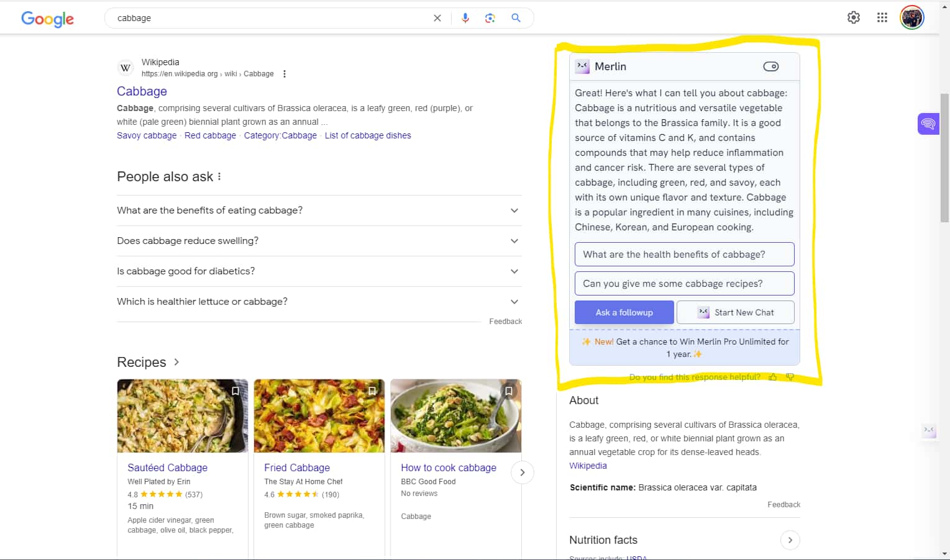Open the Cabbage Wikipedia result title
This screenshot has width=950, height=560.
tap(142, 91)
